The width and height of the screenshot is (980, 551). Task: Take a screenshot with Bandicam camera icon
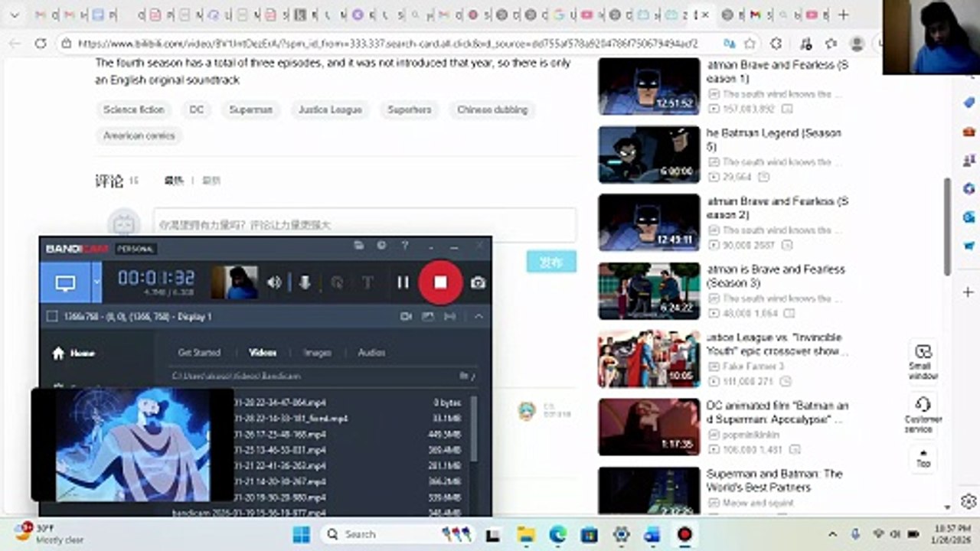[478, 282]
